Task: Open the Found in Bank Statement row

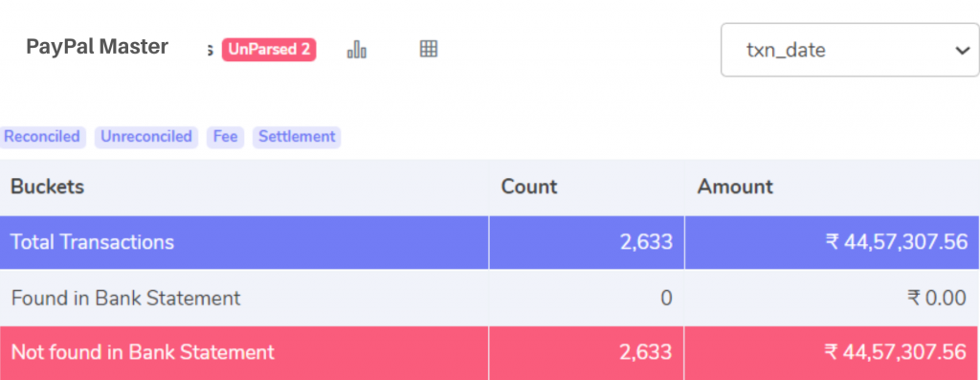Action: (490, 298)
